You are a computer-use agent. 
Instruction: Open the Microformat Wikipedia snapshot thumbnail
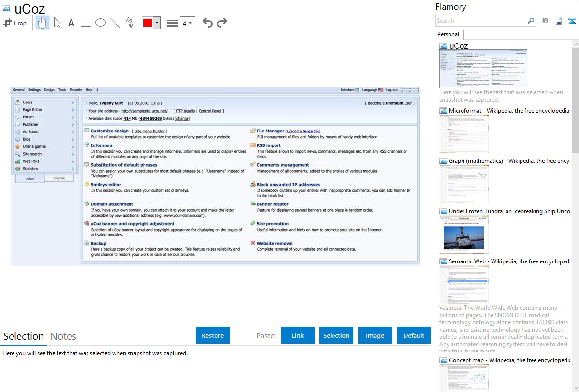coord(464,134)
